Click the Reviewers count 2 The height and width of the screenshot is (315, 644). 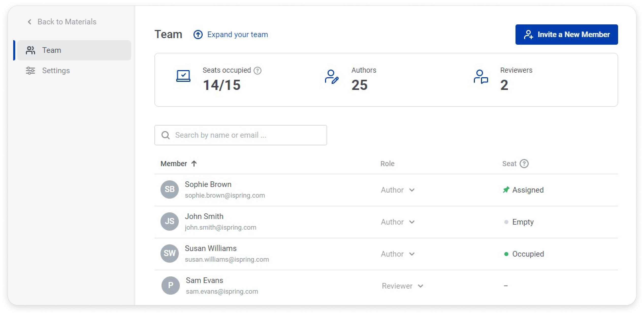504,85
